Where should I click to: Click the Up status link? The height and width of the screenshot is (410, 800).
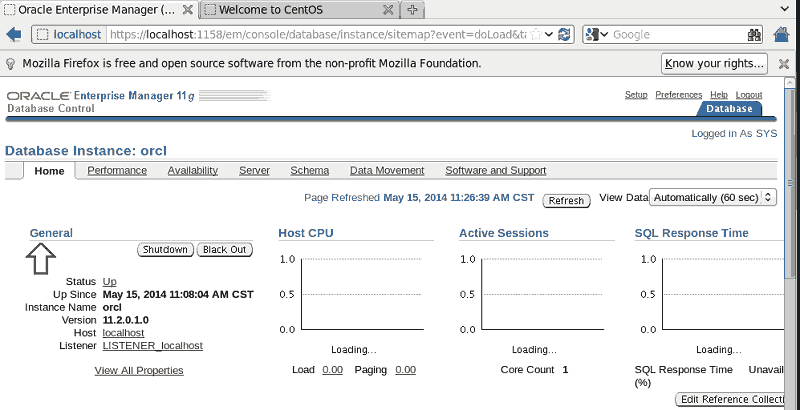[110, 281]
